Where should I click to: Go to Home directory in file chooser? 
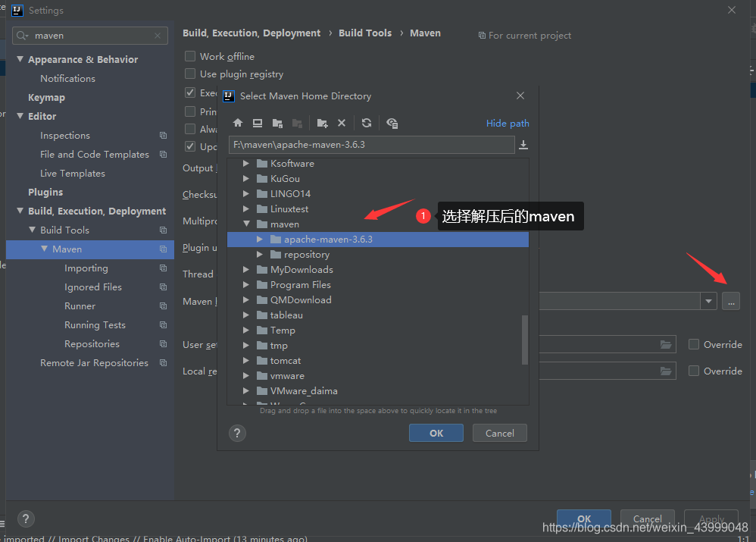pos(238,123)
